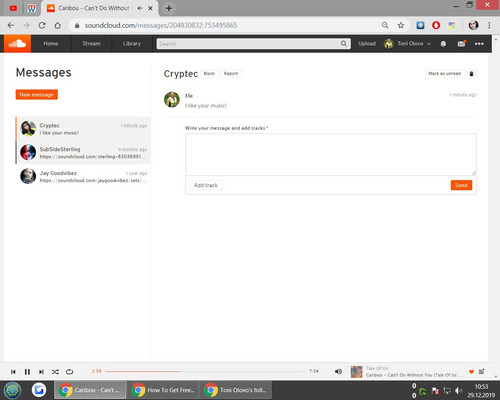Click the Add track button

point(206,185)
